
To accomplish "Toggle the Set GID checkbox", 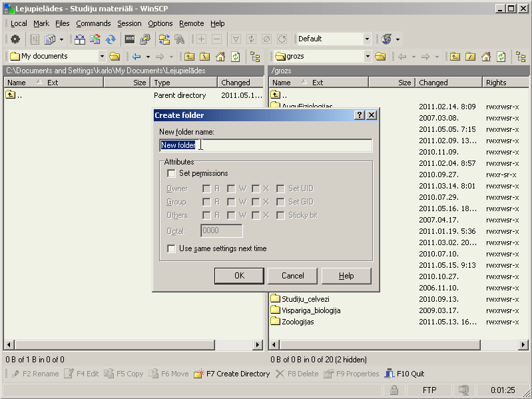I will coord(280,202).
